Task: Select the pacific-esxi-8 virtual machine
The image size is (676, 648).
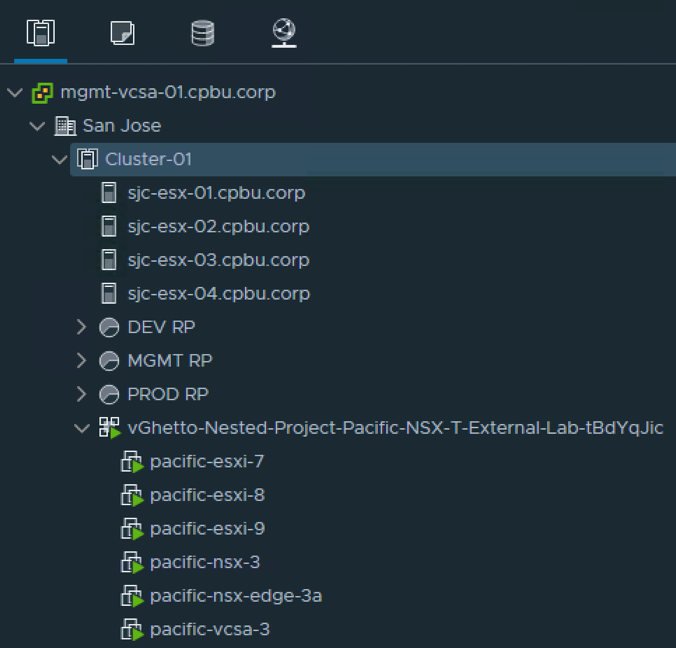Action: pyautogui.click(x=207, y=496)
